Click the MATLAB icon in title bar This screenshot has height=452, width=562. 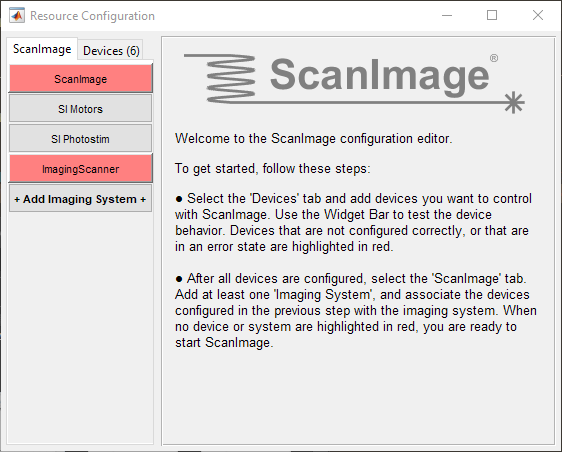[x=17, y=15]
